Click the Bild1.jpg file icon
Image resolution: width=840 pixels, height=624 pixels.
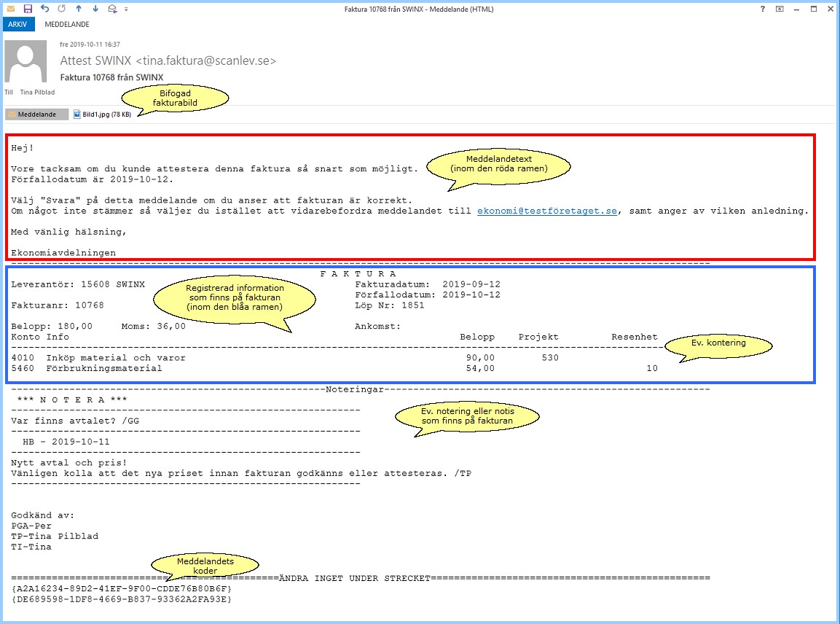tap(77, 114)
